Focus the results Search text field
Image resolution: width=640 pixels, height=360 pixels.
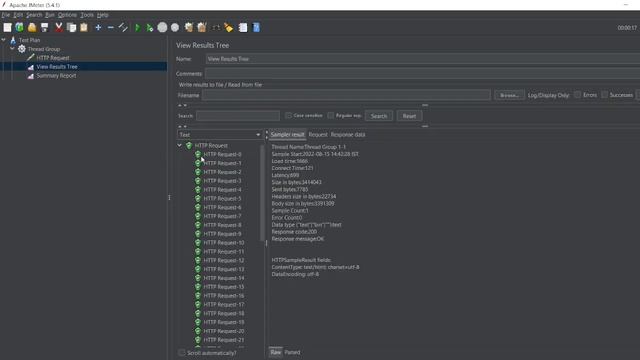[x=238, y=116]
